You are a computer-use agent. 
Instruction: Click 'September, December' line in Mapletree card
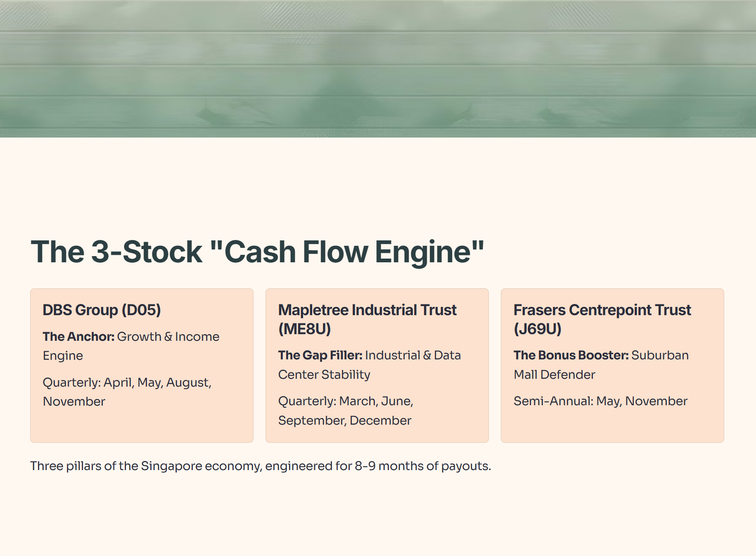(x=345, y=421)
